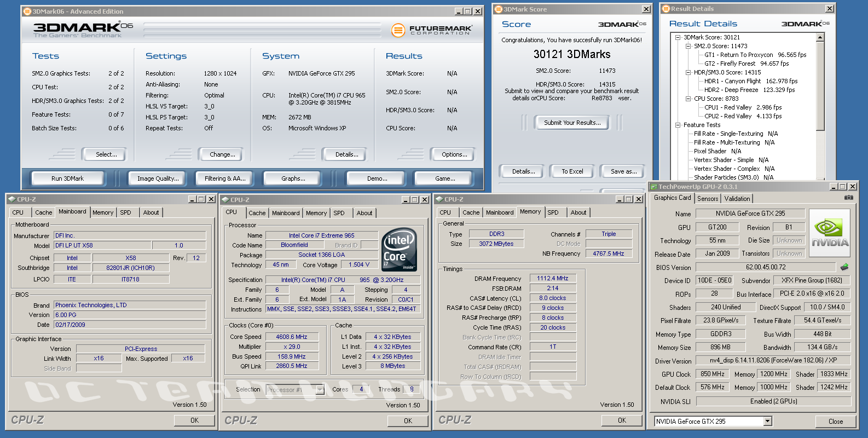Click the Game button

coord(445,178)
